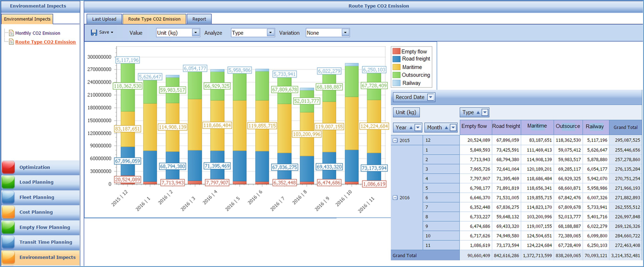The width and height of the screenshot is (644, 267).
Task: Click the 2016 | 10 stacked bar
Action: click(x=352, y=124)
